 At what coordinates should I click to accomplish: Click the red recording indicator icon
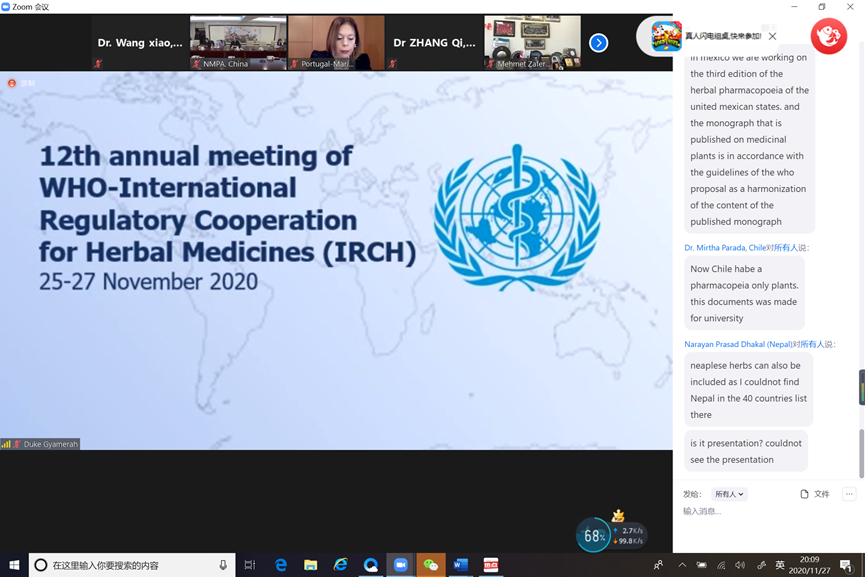(12, 83)
